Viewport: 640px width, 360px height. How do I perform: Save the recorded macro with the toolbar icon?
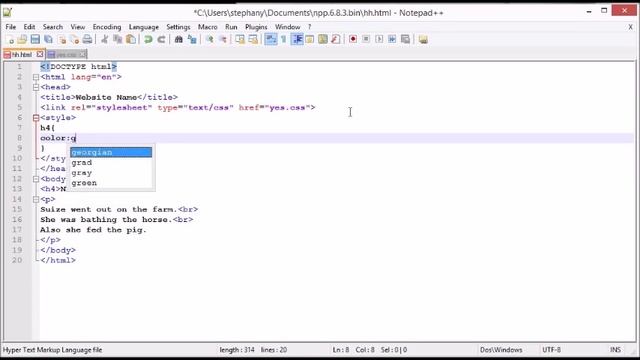[405, 39]
